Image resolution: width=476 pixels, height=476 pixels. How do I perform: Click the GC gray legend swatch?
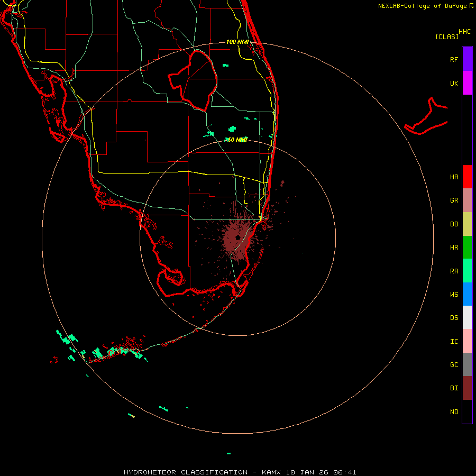pos(467,364)
